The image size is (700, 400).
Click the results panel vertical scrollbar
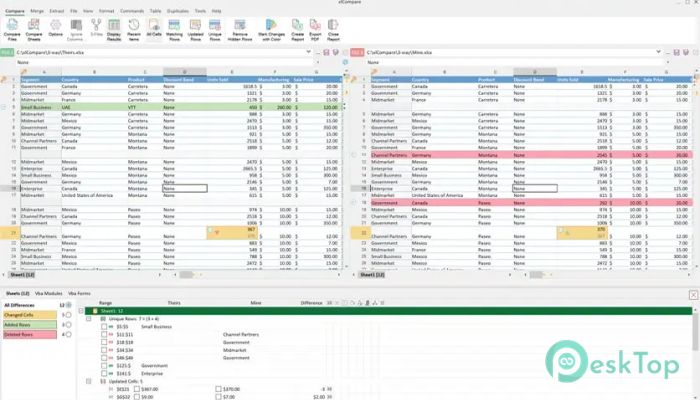696,330
